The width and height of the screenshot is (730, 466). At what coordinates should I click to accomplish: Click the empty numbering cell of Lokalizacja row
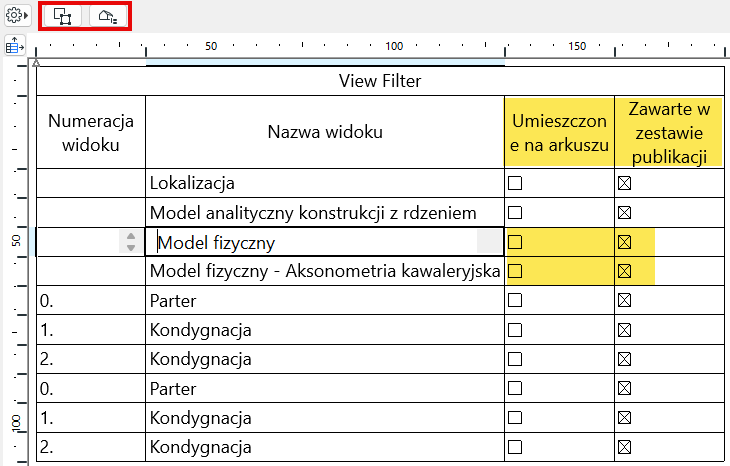pyautogui.click(x=91, y=183)
